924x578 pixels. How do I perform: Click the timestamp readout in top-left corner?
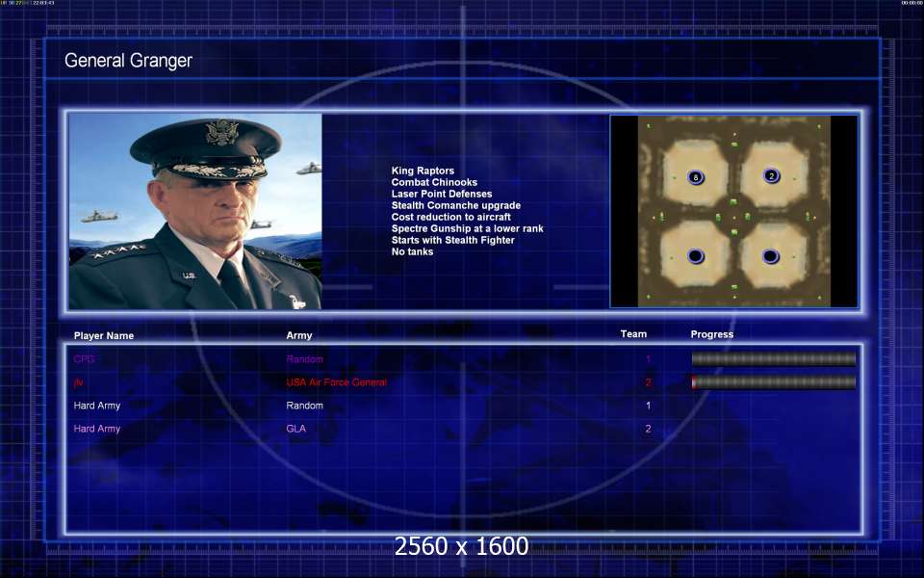(41, 4)
